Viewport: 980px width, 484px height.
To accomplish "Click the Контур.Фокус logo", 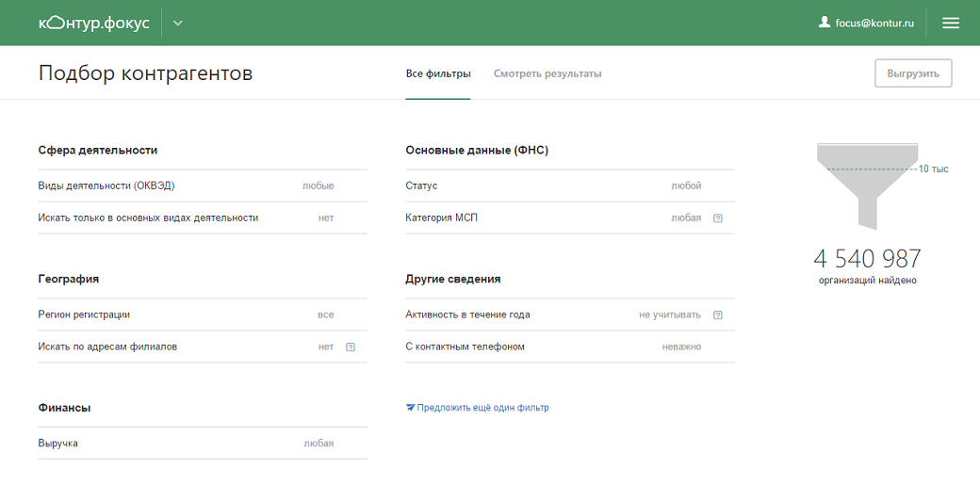I will [93, 23].
